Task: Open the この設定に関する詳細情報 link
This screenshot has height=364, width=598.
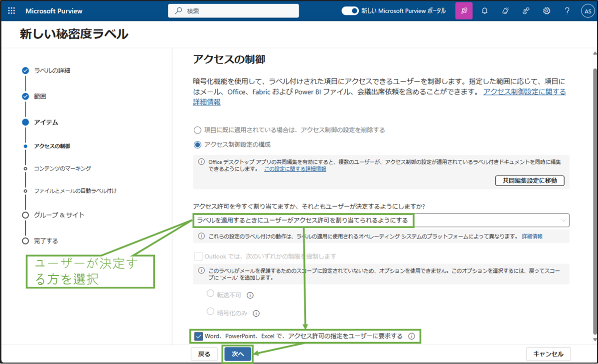Action: click(x=295, y=169)
